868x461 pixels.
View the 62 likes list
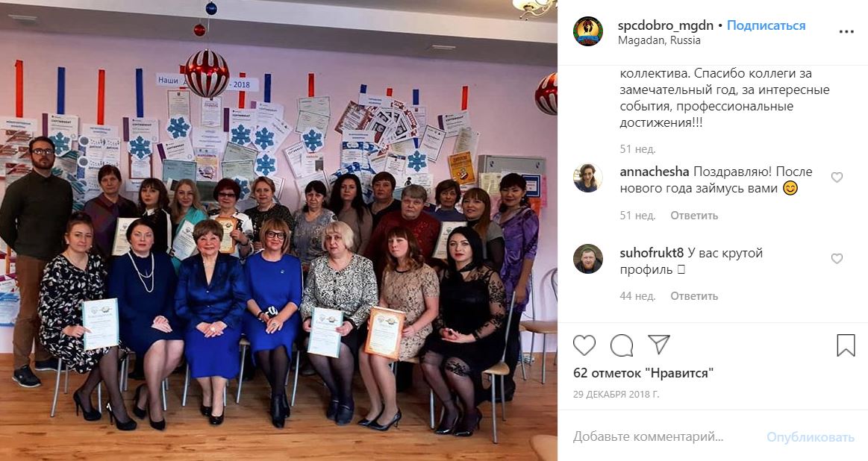point(643,373)
